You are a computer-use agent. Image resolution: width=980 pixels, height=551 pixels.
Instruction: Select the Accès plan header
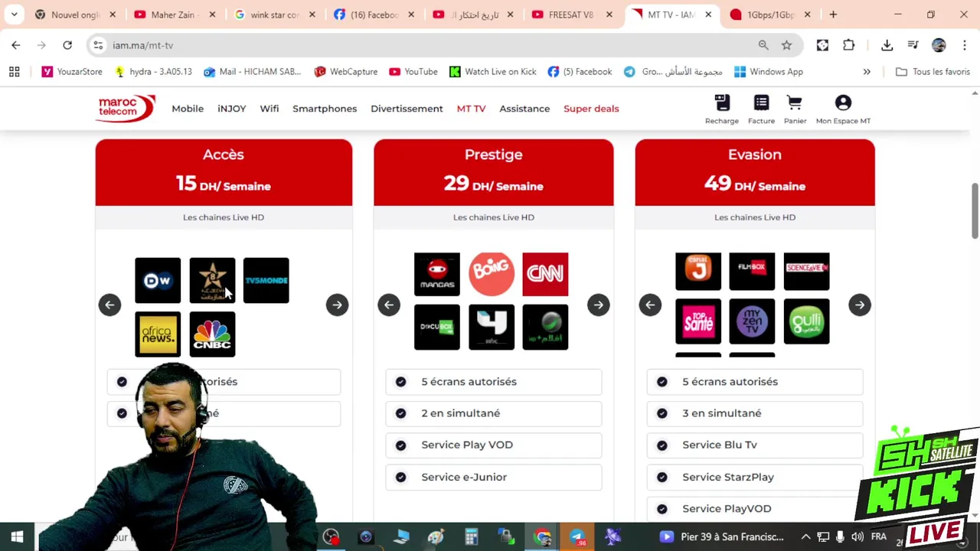pyautogui.click(x=224, y=172)
